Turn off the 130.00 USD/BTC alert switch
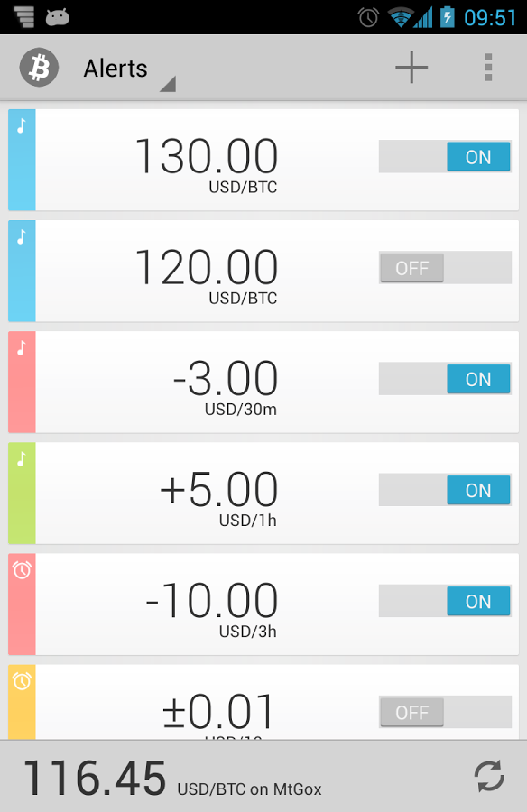The image size is (527, 812). pos(445,156)
